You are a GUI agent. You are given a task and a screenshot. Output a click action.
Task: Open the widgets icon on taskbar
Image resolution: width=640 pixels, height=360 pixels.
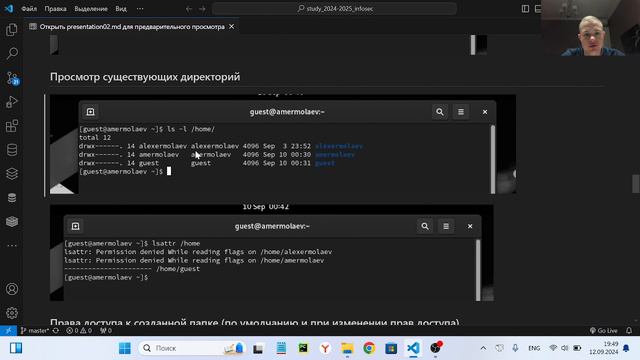click(x=16, y=348)
